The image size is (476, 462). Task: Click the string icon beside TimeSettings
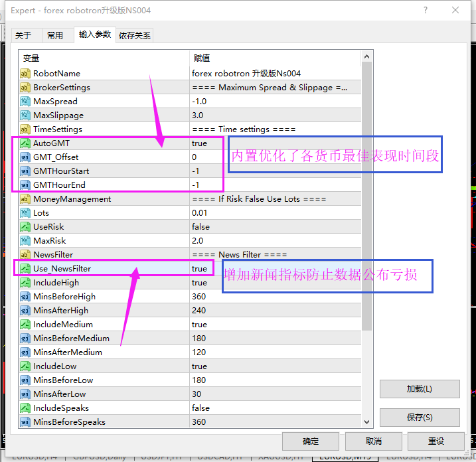point(25,129)
